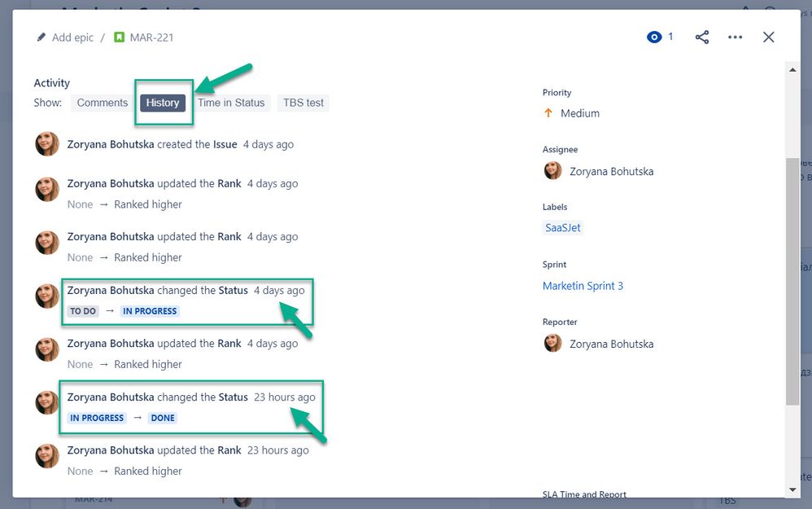Click the Activity heading
The width and height of the screenshot is (812, 509).
pyautogui.click(x=52, y=83)
